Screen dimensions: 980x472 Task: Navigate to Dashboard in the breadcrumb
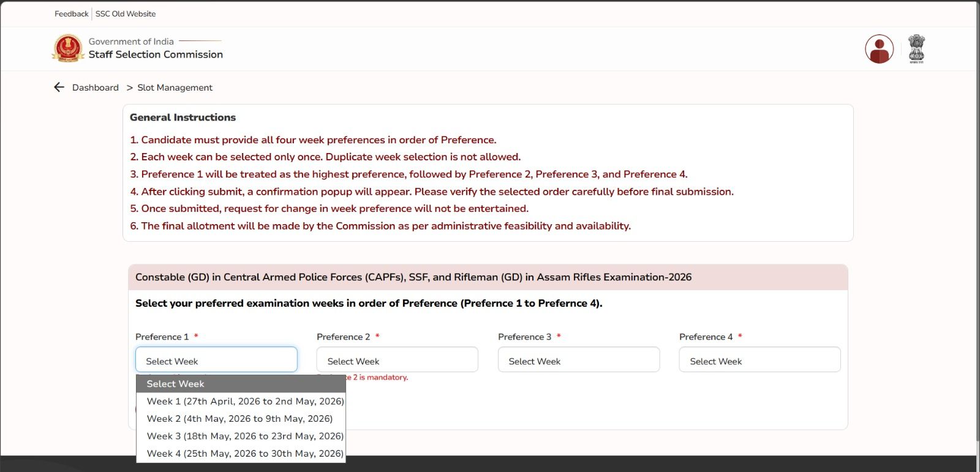coord(96,88)
